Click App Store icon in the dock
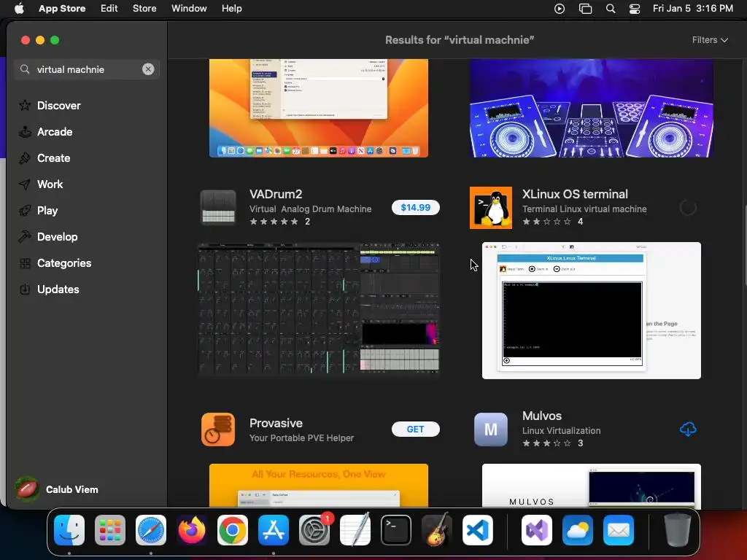 point(274,530)
